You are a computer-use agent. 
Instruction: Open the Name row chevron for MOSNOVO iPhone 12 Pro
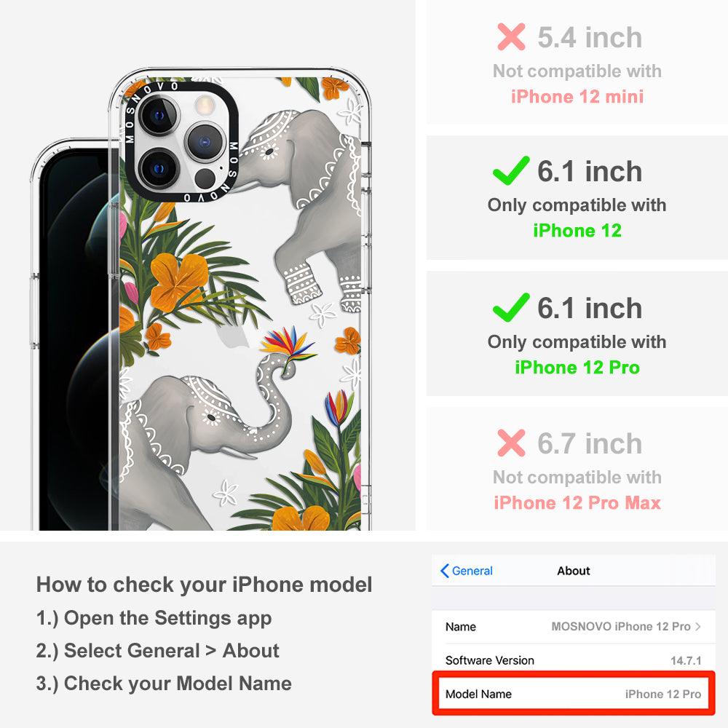(698, 626)
